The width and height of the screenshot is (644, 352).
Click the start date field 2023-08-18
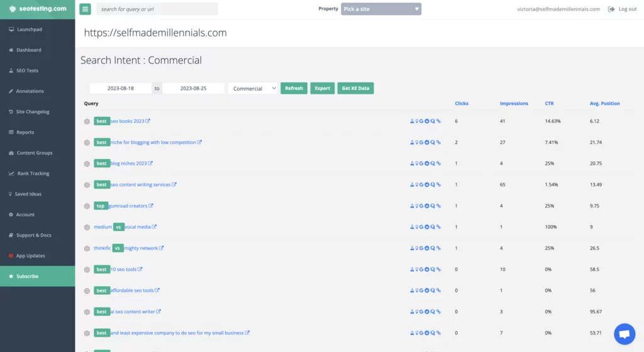pyautogui.click(x=120, y=88)
